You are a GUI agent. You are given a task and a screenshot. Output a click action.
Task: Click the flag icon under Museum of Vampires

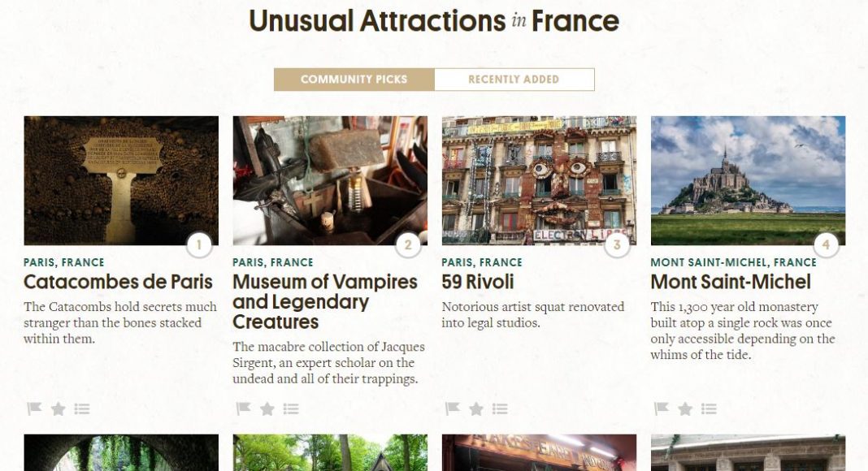point(243,408)
